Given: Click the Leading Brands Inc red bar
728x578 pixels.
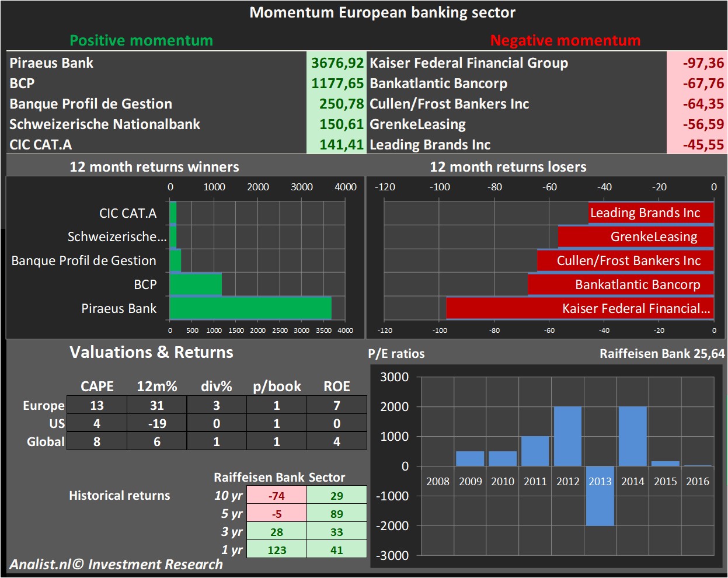Looking at the screenshot, I should 651,213.
